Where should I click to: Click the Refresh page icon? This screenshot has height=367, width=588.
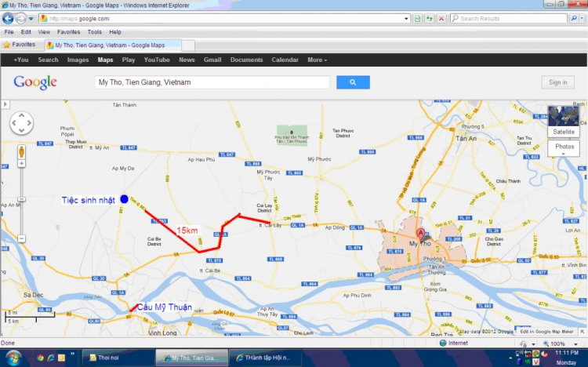430,18
